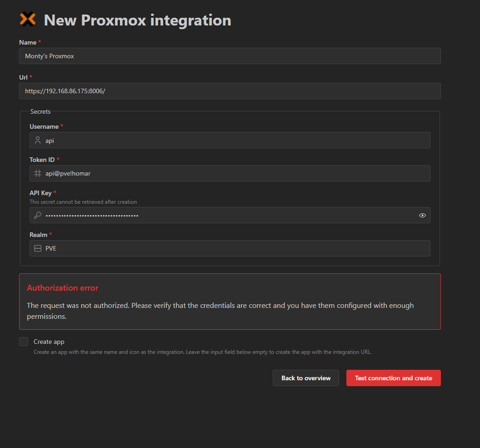This screenshot has width=480, height=448.
Task: Focus the Name input field
Action: [230, 56]
